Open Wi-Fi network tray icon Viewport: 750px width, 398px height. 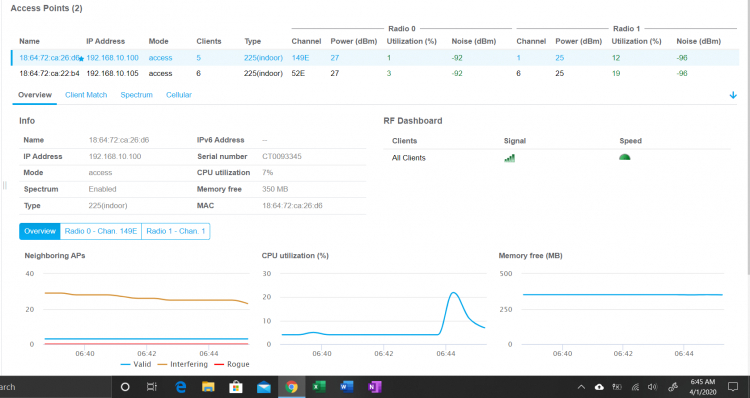click(x=635, y=387)
